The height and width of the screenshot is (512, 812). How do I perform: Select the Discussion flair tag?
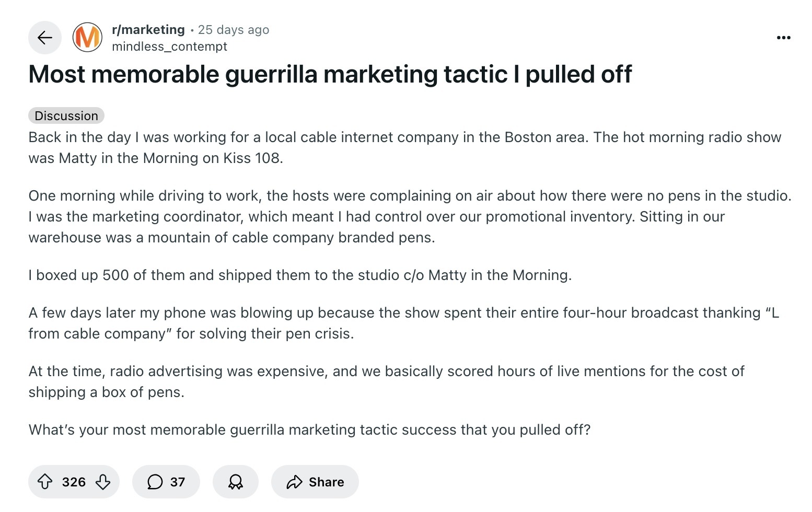pos(66,115)
